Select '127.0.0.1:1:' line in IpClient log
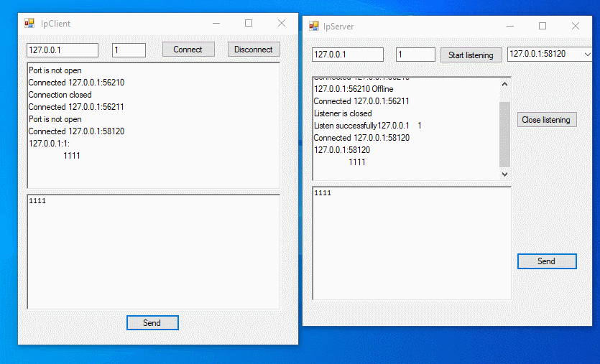The height and width of the screenshot is (364, 600). point(49,144)
